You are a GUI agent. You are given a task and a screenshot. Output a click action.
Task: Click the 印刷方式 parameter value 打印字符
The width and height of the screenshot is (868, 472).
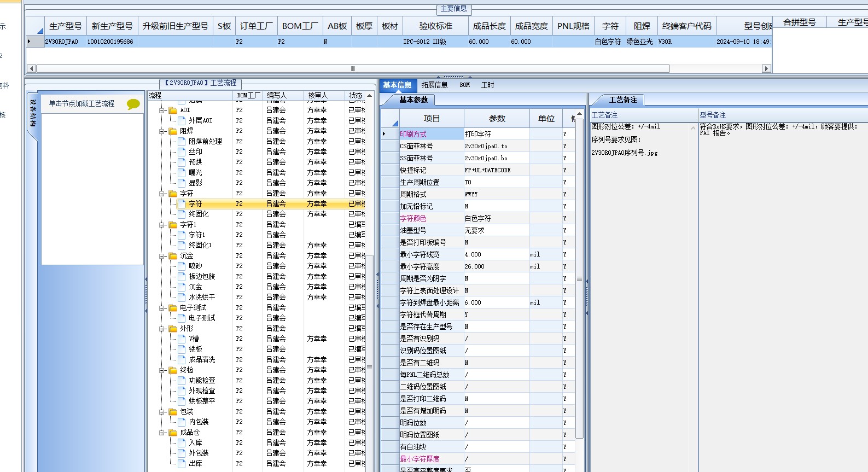coord(497,134)
